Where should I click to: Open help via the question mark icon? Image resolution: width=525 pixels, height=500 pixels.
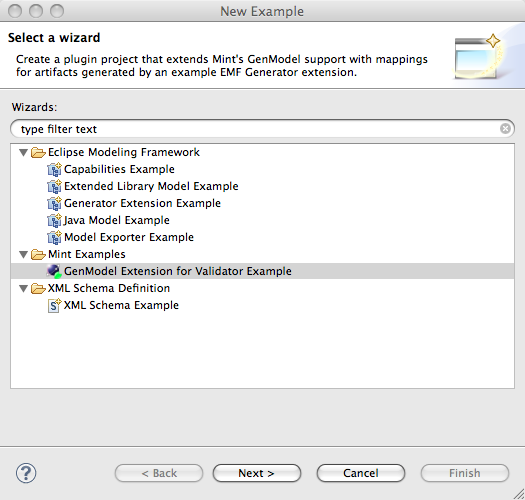point(26,473)
